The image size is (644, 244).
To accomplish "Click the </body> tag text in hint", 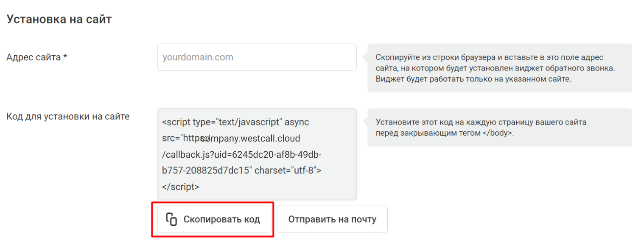I will pyautogui.click(x=497, y=133).
